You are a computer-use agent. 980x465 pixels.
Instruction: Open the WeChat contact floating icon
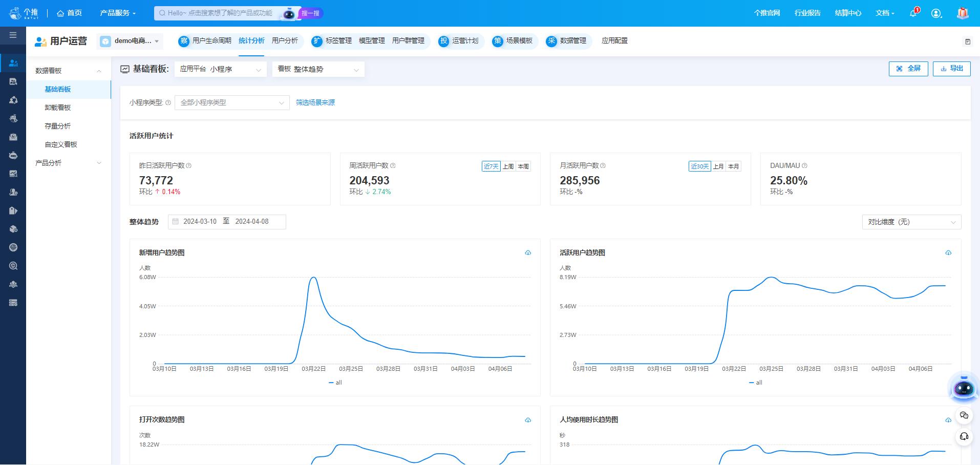click(x=964, y=415)
